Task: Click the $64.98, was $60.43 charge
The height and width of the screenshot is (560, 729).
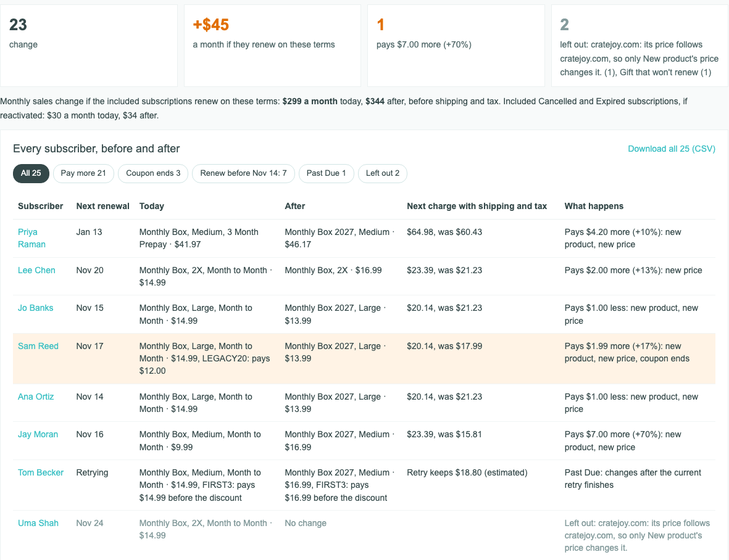Action: tap(444, 232)
